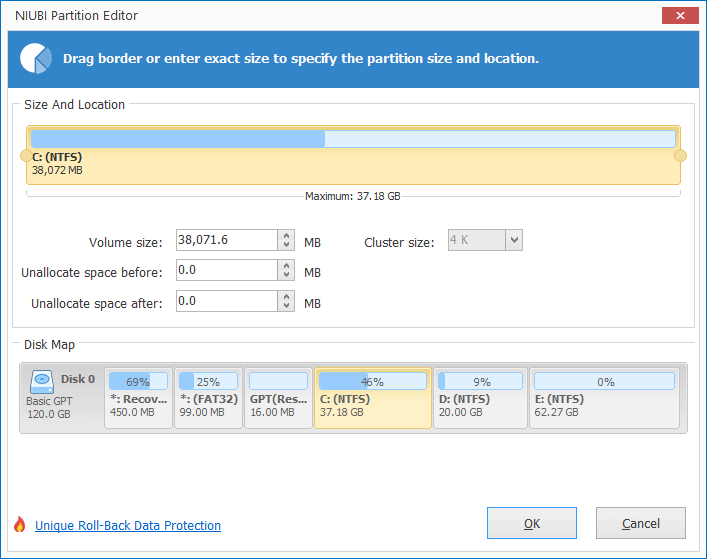Click the 0% usage bar of E: drive

[x=605, y=381]
